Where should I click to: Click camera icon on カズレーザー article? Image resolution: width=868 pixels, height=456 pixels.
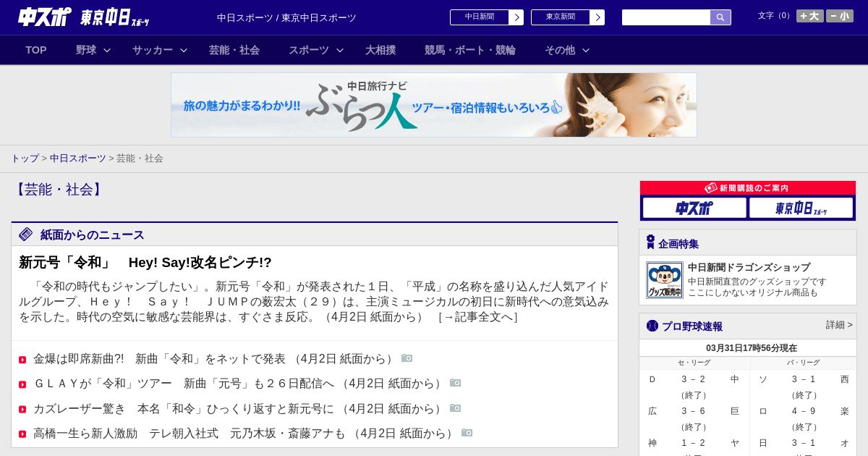455,408
